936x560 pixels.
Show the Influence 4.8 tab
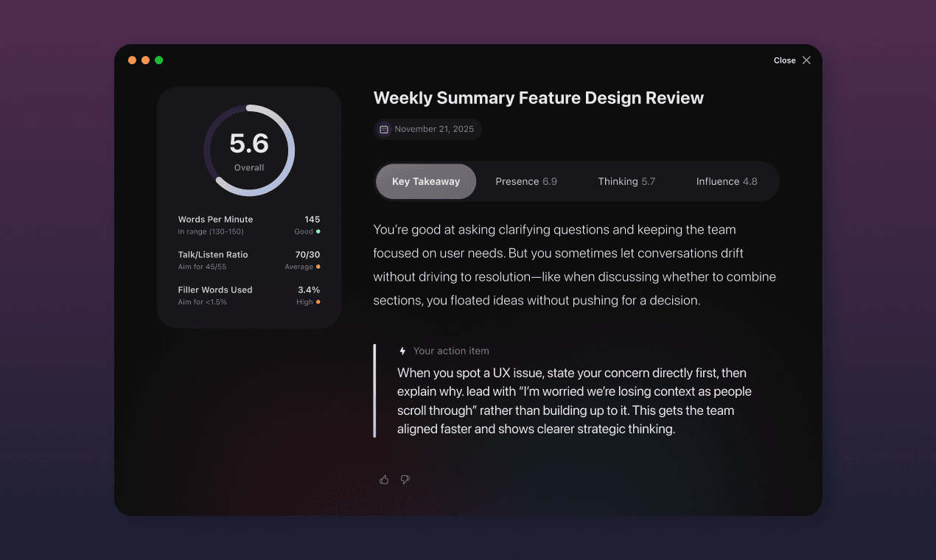pos(727,181)
